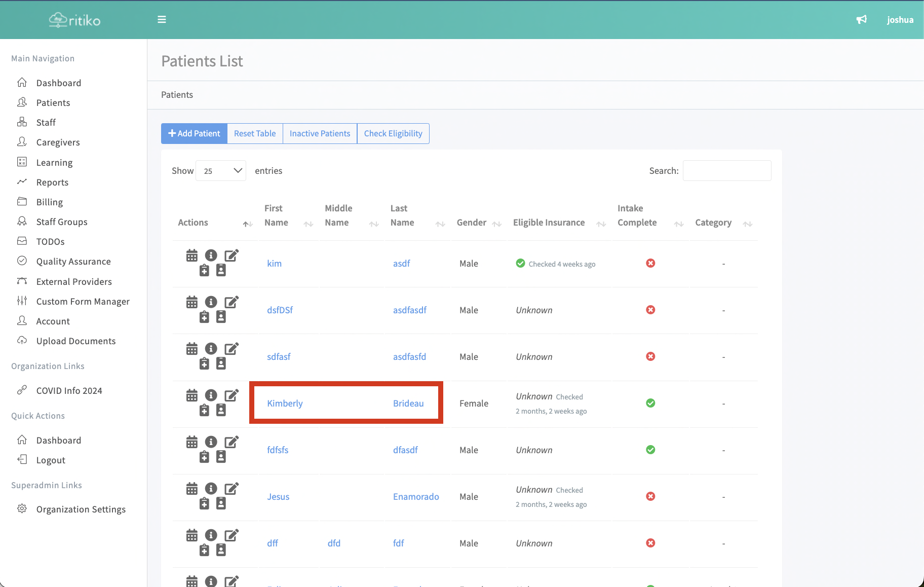Open the Show entries dropdown
924x587 pixels.
pos(221,171)
